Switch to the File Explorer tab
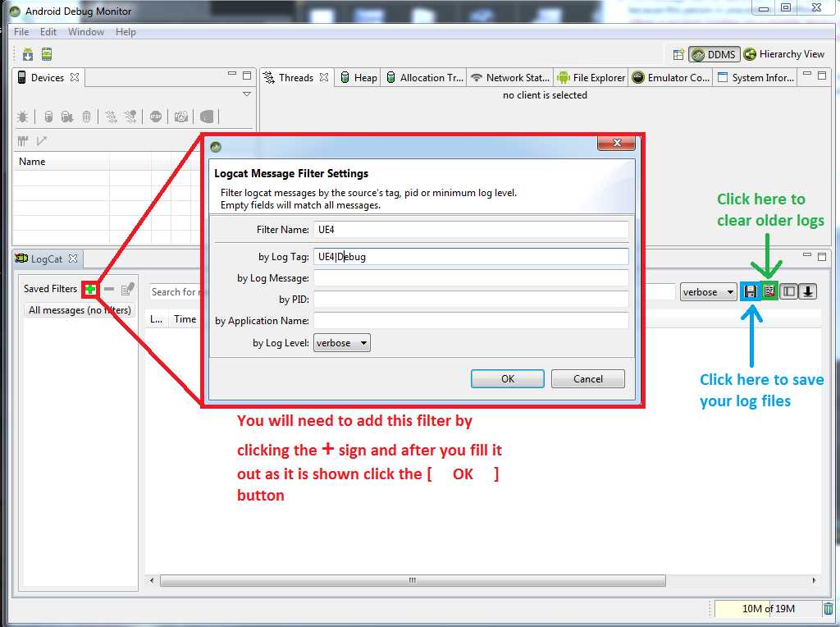The image size is (840, 627). pyautogui.click(x=591, y=78)
